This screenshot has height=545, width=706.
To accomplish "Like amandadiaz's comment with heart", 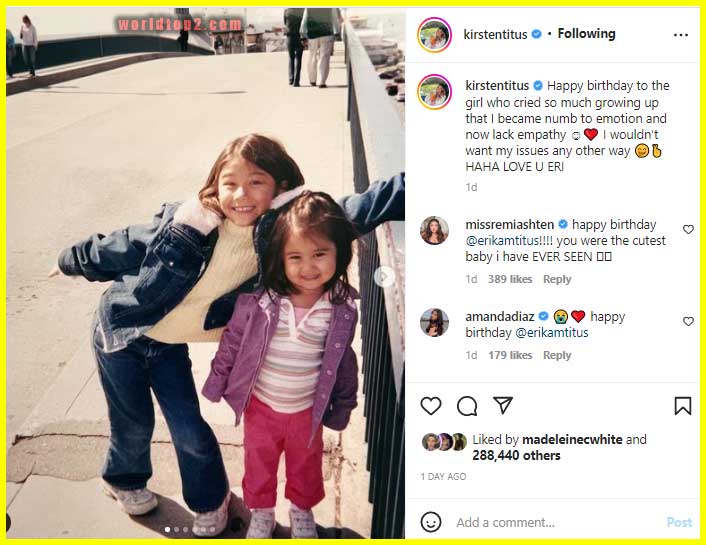I will click(x=688, y=321).
